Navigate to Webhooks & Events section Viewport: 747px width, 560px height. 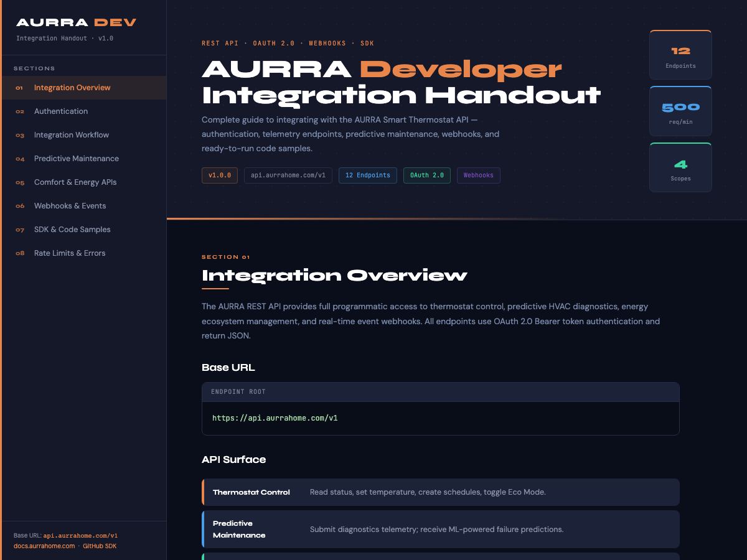coord(84,206)
